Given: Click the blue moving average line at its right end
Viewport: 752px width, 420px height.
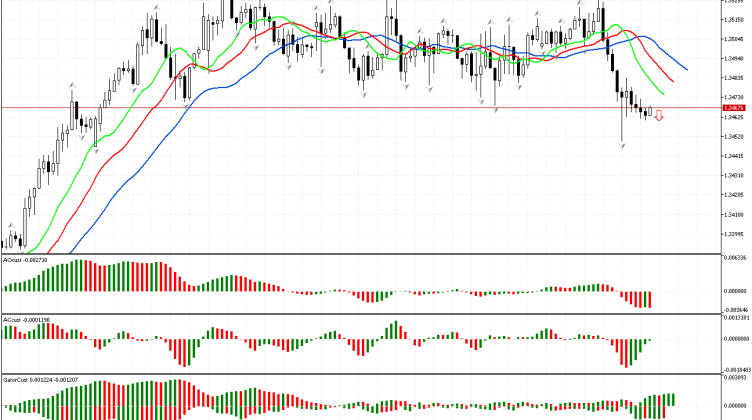Looking at the screenshot, I should point(687,68).
